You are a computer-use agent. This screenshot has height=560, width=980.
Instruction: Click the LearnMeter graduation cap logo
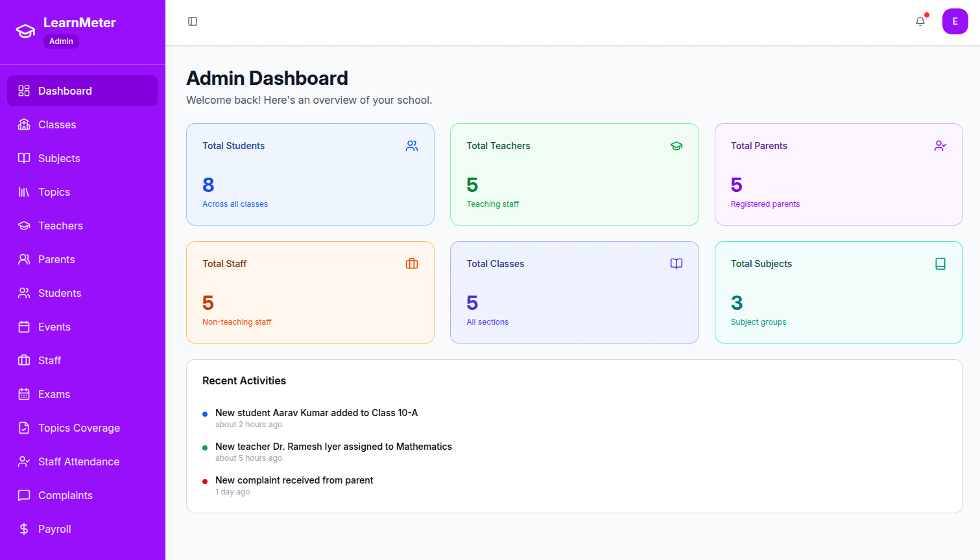coord(25,30)
